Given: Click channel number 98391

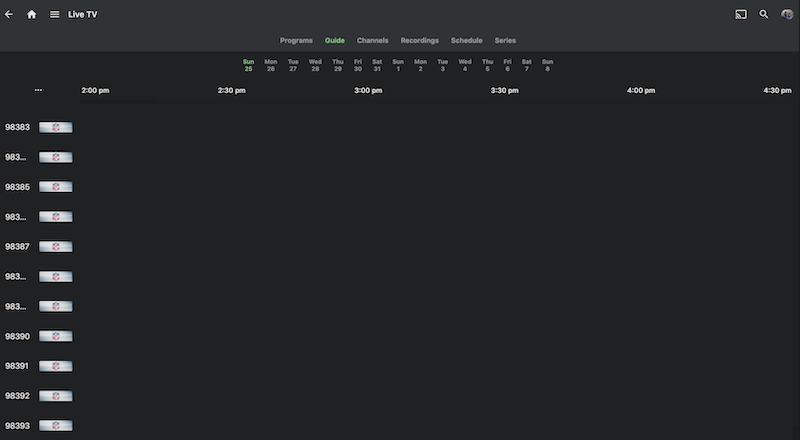Looking at the screenshot, I should click(x=17, y=366).
